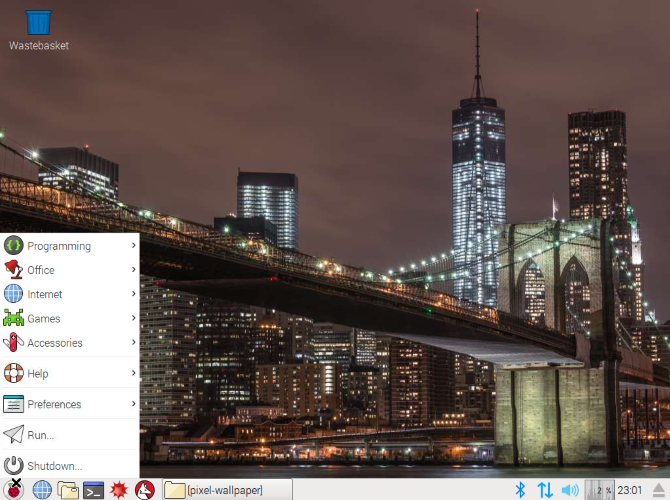Open the File Manager taskbar icon
This screenshot has width=670, height=500.
pos(68,489)
